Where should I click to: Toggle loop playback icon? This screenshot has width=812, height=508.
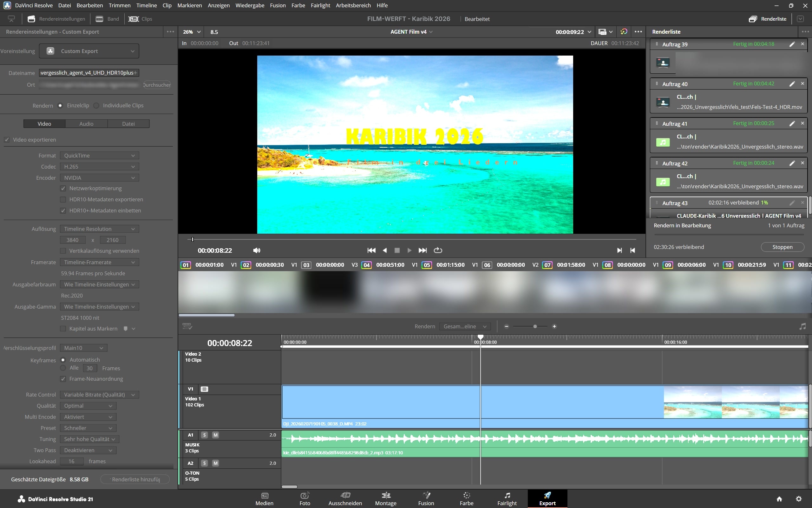click(438, 250)
